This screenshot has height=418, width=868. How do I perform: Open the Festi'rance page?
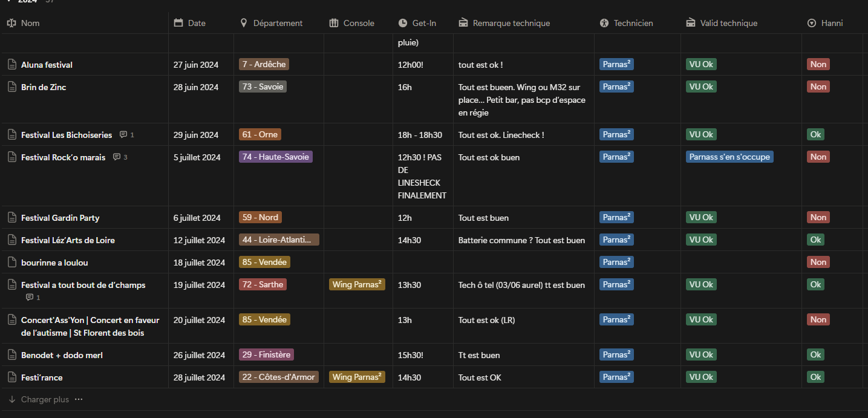pos(42,377)
